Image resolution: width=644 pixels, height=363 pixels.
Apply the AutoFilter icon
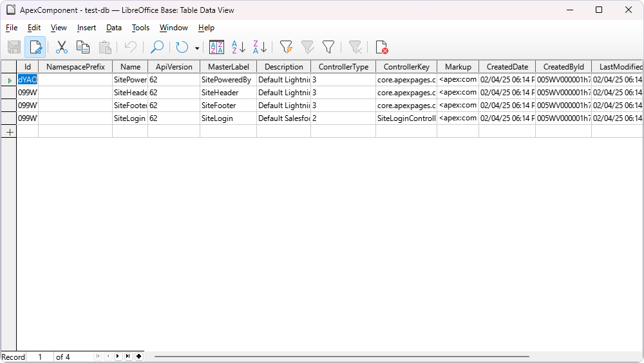click(286, 47)
